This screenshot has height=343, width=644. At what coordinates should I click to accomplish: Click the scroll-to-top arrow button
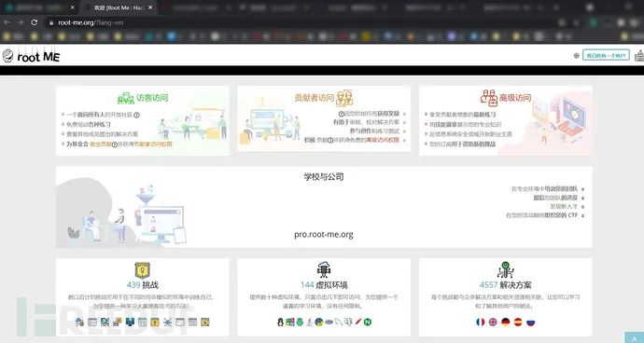(x=635, y=337)
